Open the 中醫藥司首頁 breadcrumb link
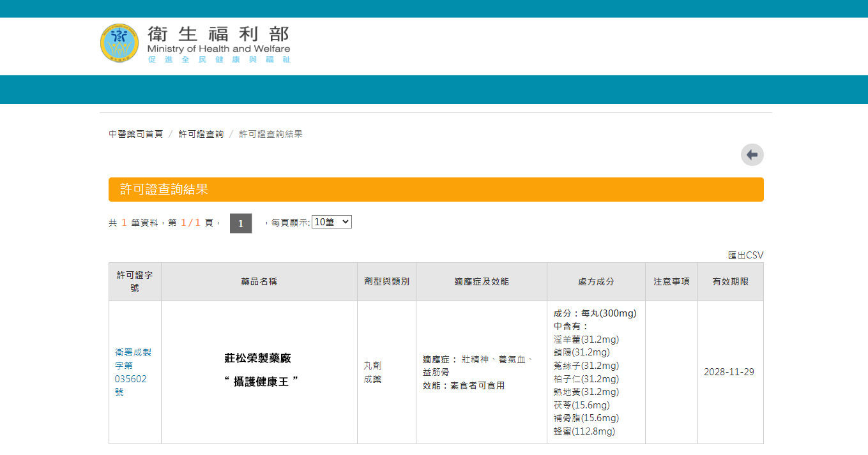Image resolution: width=868 pixels, height=455 pixels. pyautogui.click(x=136, y=134)
